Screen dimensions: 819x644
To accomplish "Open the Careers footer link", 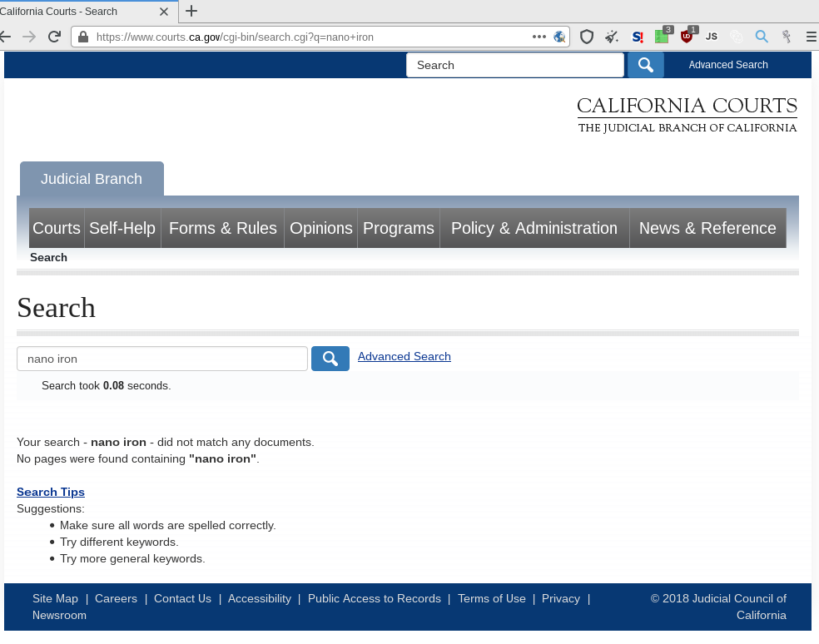I will click(116, 598).
